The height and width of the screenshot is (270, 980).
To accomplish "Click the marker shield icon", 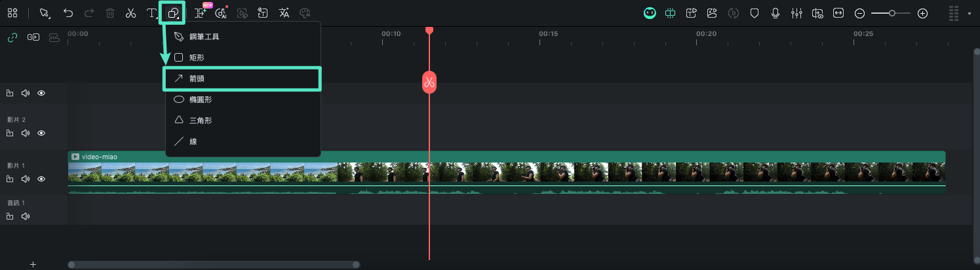I will point(755,13).
